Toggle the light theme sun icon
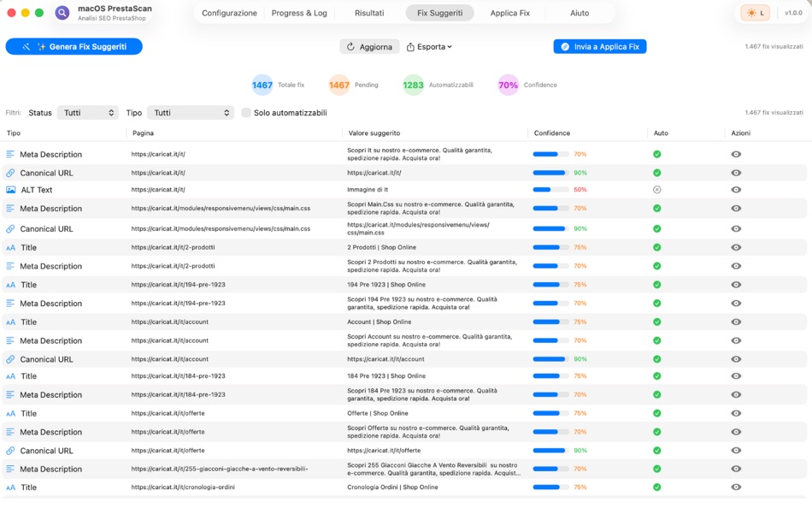The width and height of the screenshot is (812, 508). coord(753,12)
